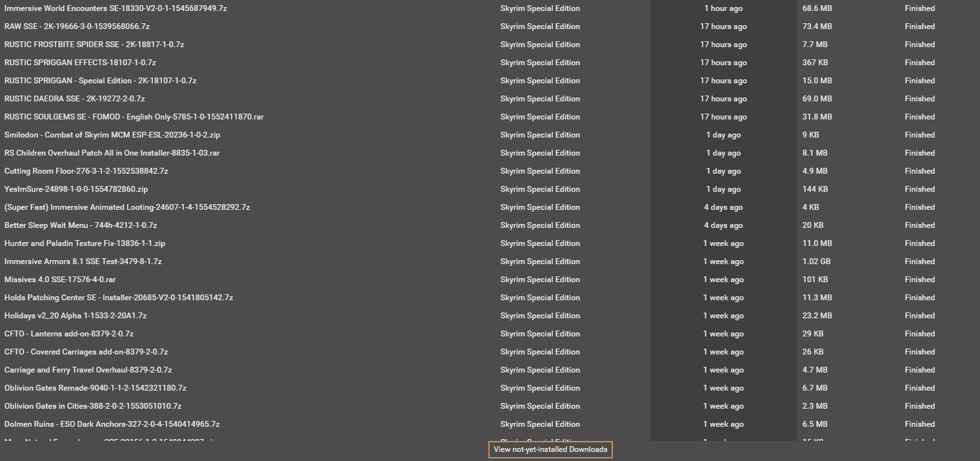Select Dolmen Ruins - ESO Dark Anchors file

(112, 424)
